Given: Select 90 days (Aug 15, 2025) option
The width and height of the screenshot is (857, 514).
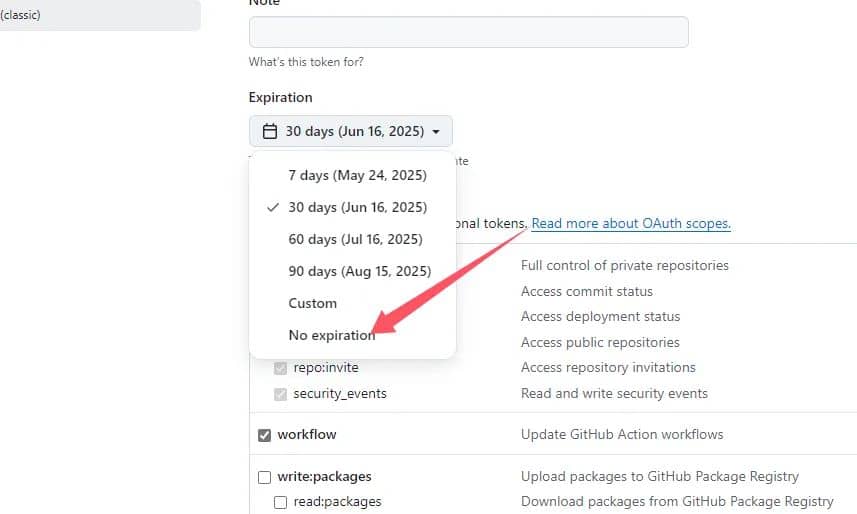Looking at the screenshot, I should (359, 271).
